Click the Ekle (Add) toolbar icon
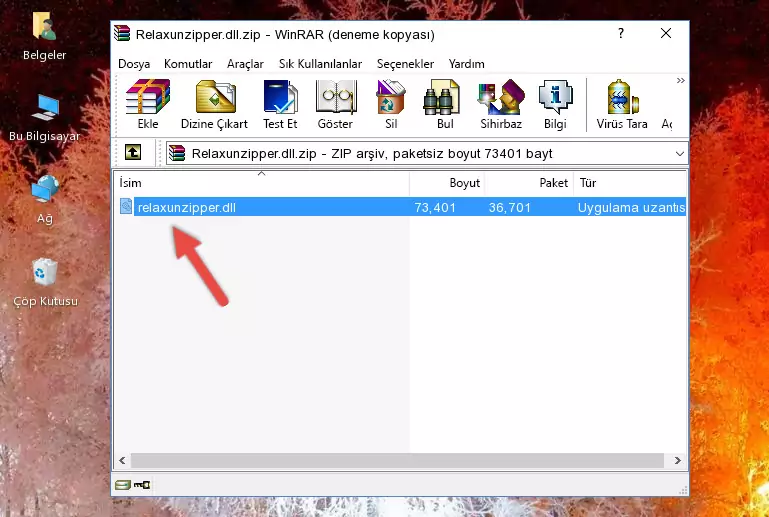The height and width of the screenshot is (517, 769). pos(148,104)
